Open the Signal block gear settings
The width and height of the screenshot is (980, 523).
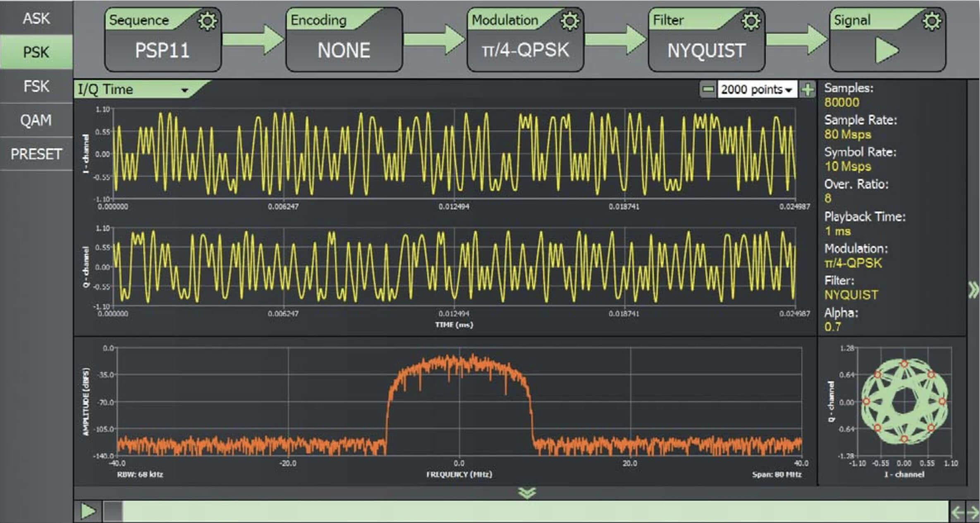click(932, 21)
